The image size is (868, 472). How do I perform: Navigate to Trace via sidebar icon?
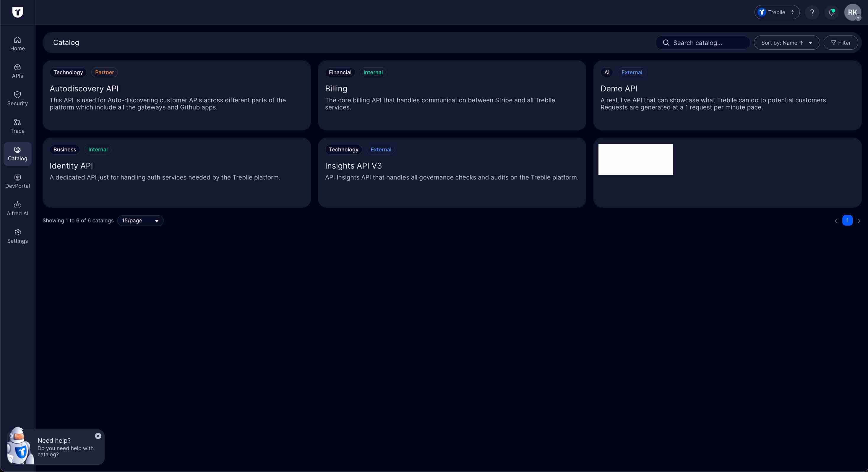[x=17, y=125]
